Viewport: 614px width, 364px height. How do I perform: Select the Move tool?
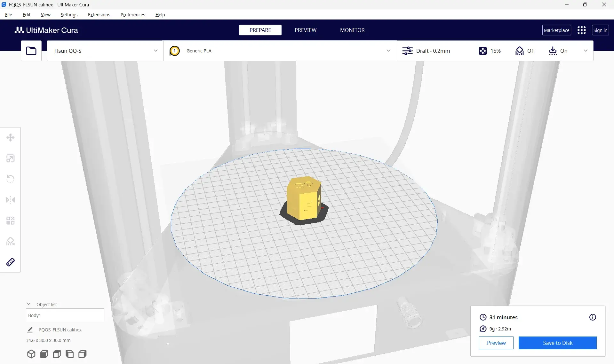[11, 138]
